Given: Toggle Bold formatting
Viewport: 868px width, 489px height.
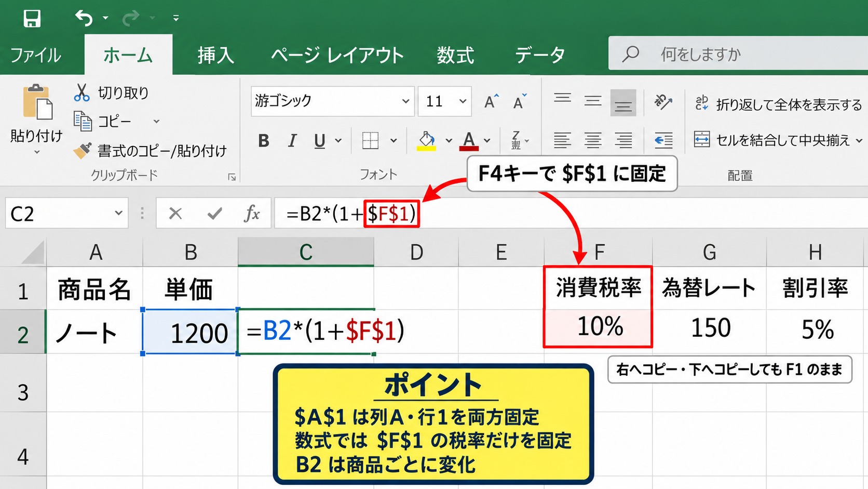Looking at the screenshot, I should [264, 141].
